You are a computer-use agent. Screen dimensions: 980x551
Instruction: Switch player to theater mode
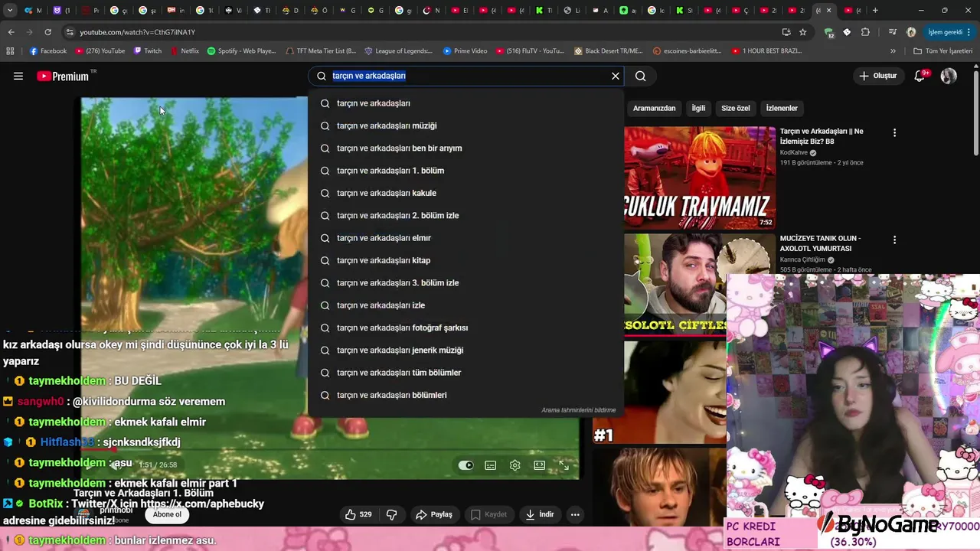540,465
